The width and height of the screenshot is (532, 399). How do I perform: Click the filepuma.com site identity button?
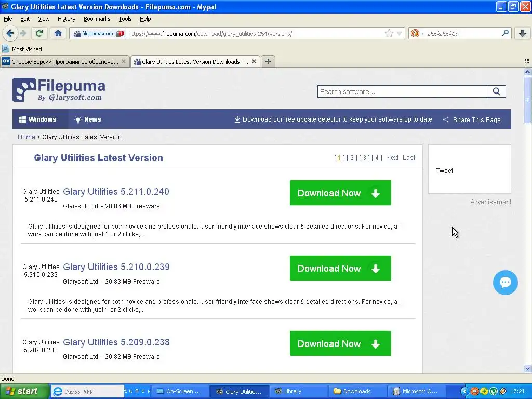pos(98,34)
